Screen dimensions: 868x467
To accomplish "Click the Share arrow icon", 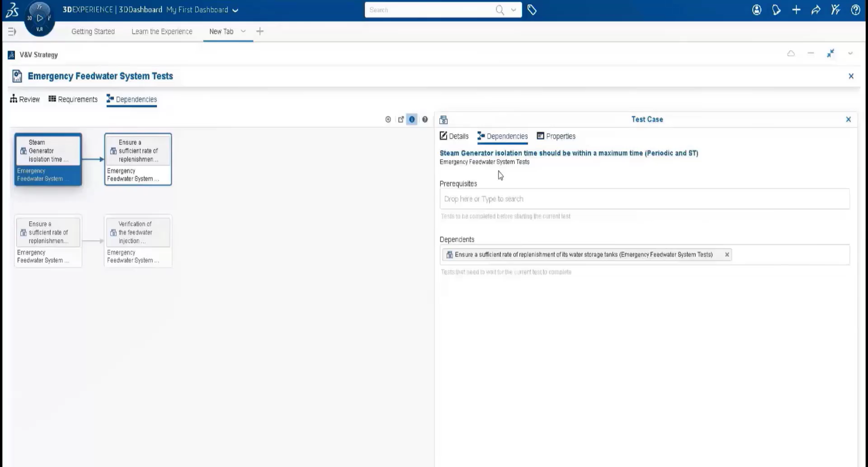I will click(816, 10).
